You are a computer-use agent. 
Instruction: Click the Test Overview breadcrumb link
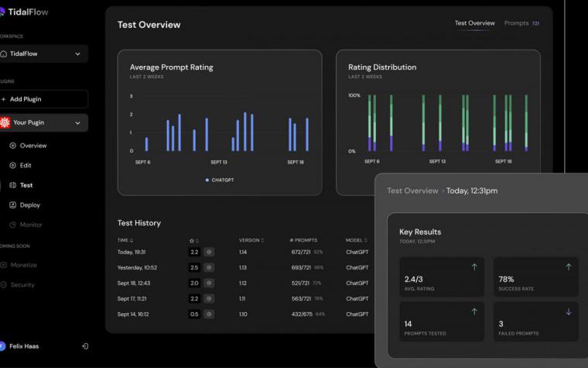click(412, 191)
